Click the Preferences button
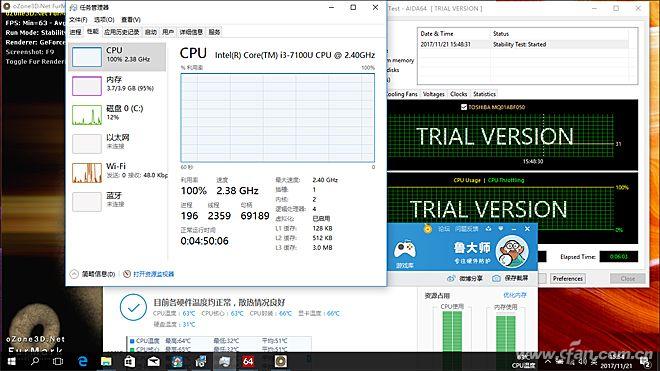This screenshot has height=371, width=660. click(568, 278)
